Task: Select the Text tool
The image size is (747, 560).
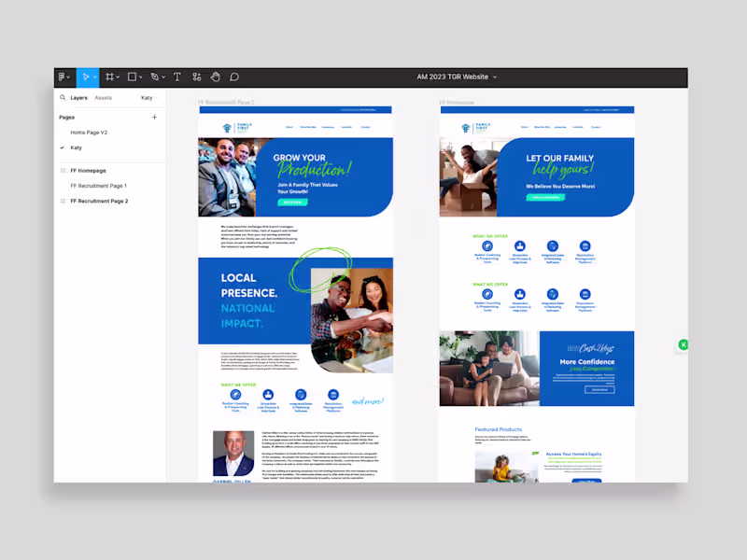Action: pos(177,77)
